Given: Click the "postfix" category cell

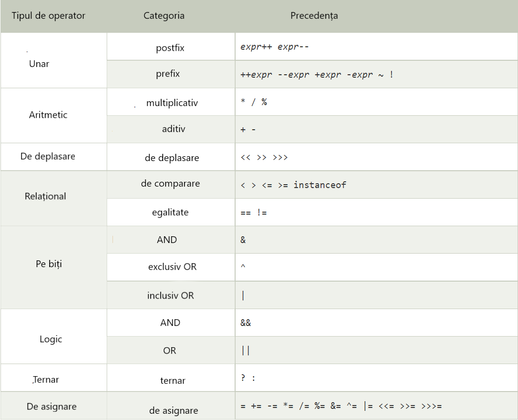Looking at the screenshot, I should pos(170,48).
